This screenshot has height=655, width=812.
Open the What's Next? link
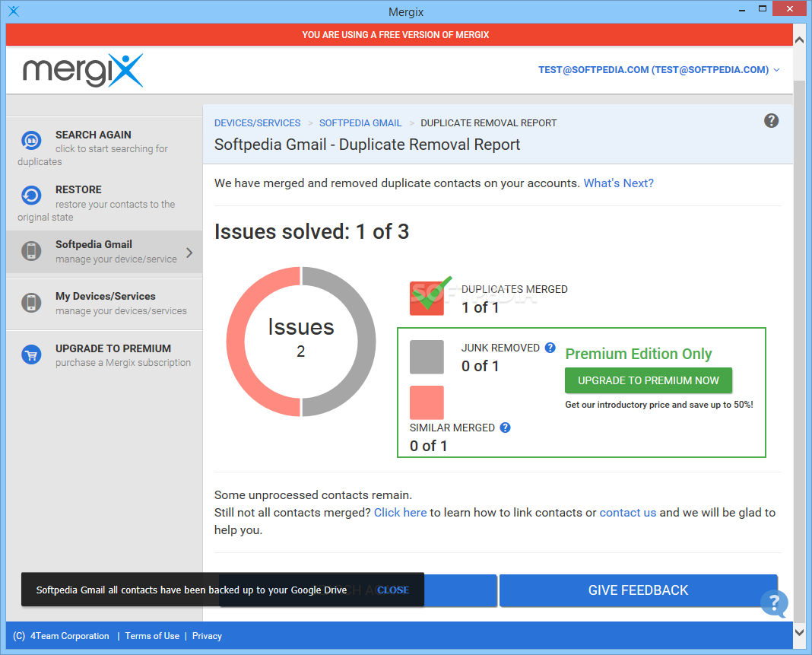(618, 183)
